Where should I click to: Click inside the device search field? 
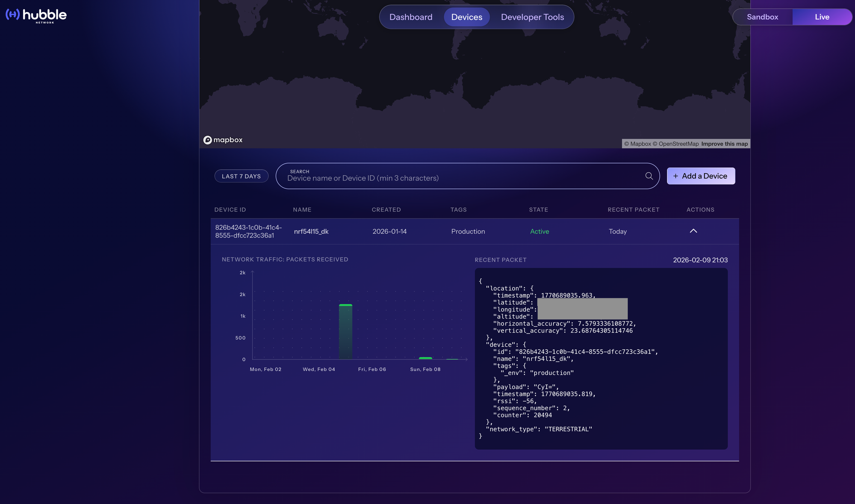tap(427, 178)
